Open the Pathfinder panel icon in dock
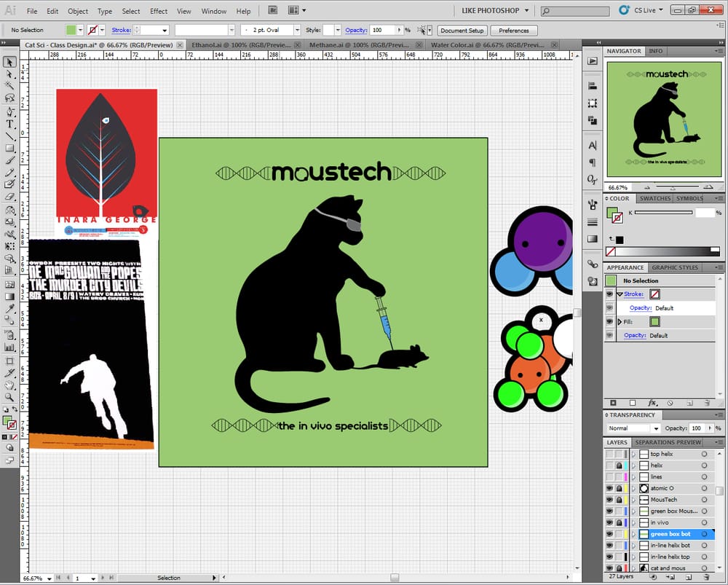This screenshot has width=728, height=585. pyautogui.click(x=593, y=120)
